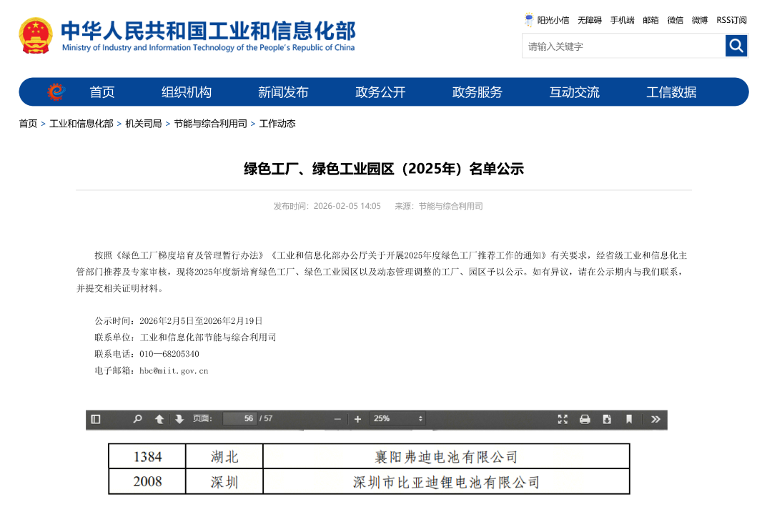Go to previous PDF page
The width and height of the screenshot is (772, 532).
pyautogui.click(x=159, y=419)
